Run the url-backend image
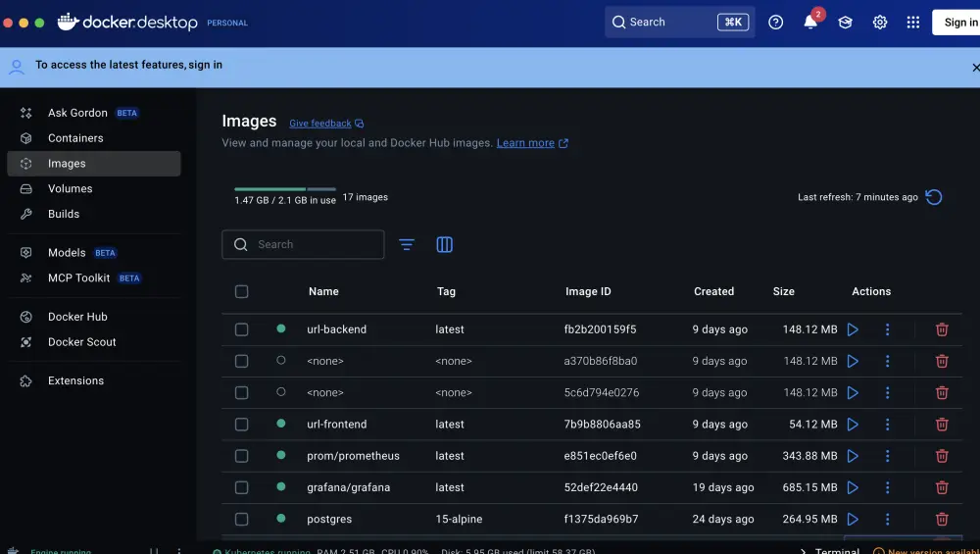980x554 pixels. click(x=853, y=329)
